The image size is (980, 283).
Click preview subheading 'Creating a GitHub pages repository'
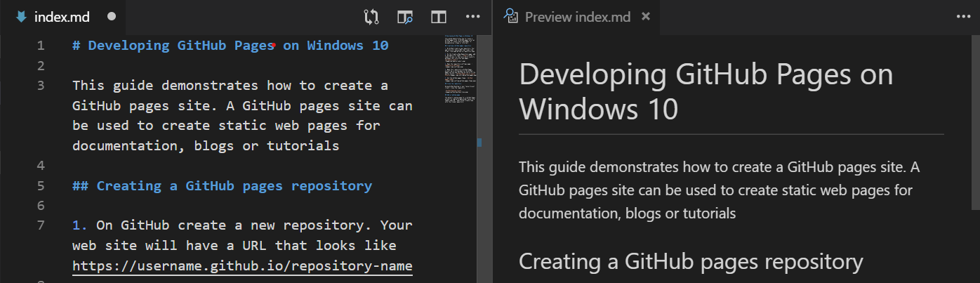[x=691, y=262]
